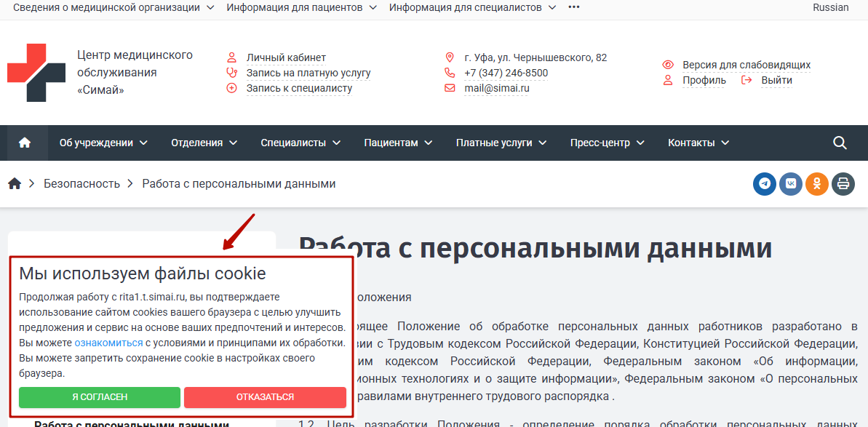
Task: Click the 'Безопасность' breadcrumb link
Action: pyautogui.click(x=81, y=183)
